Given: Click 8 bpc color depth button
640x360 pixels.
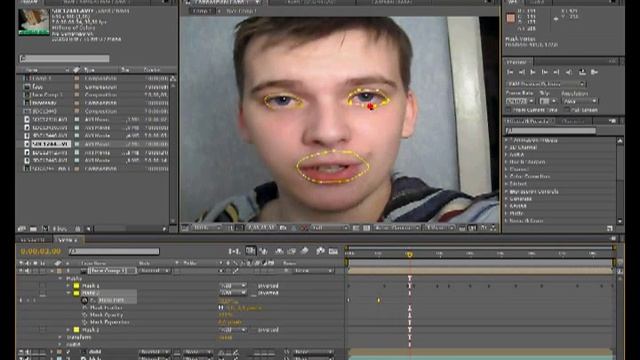Looking at the screenshot, I should [60, 229].
